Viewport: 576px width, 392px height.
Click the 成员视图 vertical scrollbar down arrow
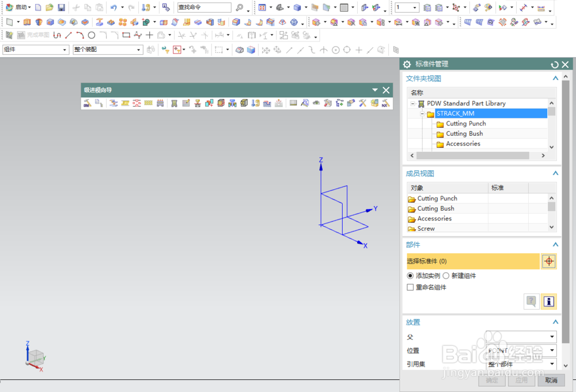551,227
